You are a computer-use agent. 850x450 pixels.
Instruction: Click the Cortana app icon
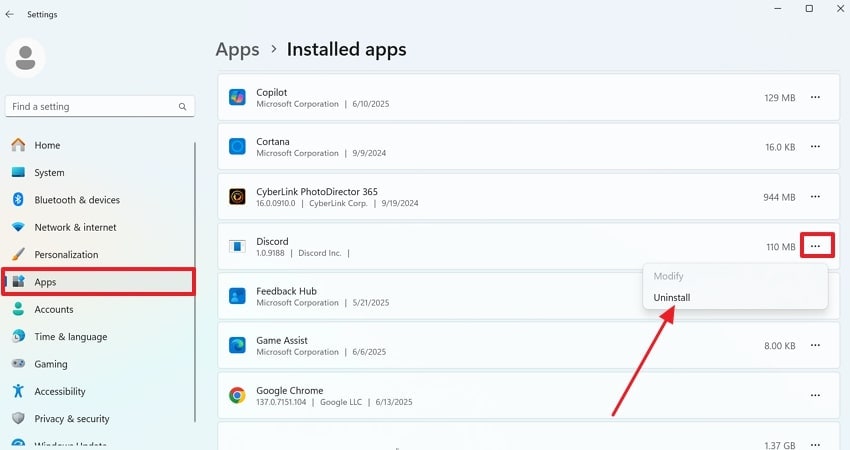237,146
